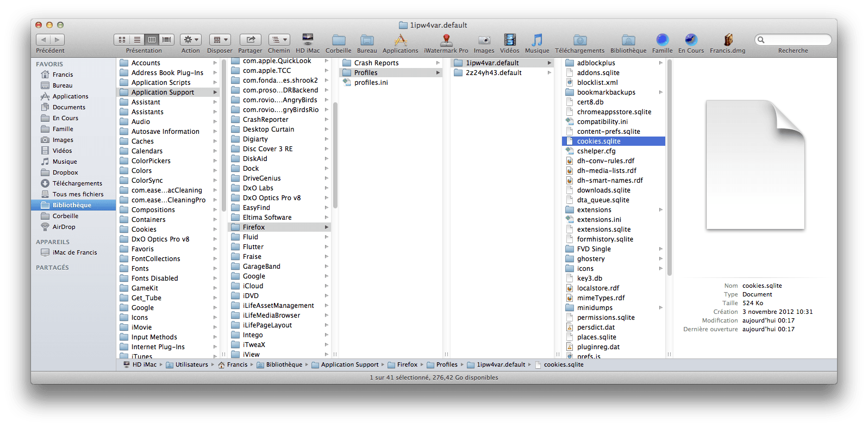Click the cookies.sqlite document preview thumbnail
Viewport: 868px width, 427px height.
pos(755,164)
